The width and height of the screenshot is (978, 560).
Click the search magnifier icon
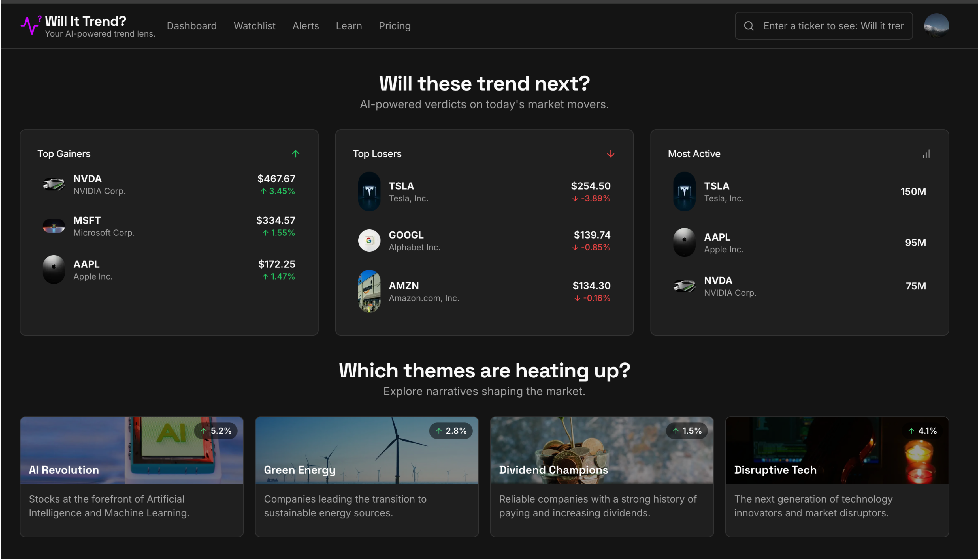749,26
